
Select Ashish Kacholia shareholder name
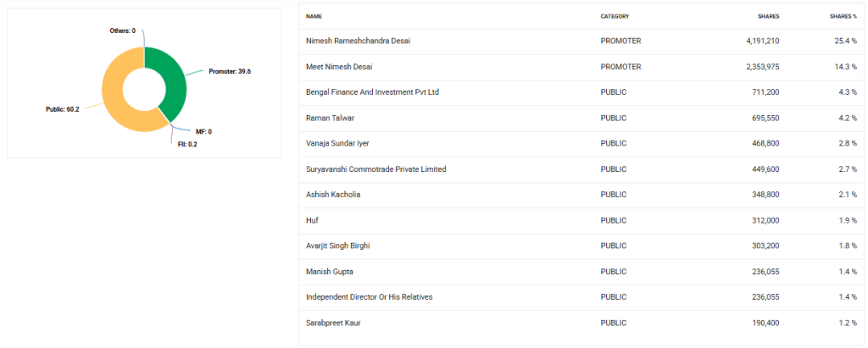click(x=333, y=195)
